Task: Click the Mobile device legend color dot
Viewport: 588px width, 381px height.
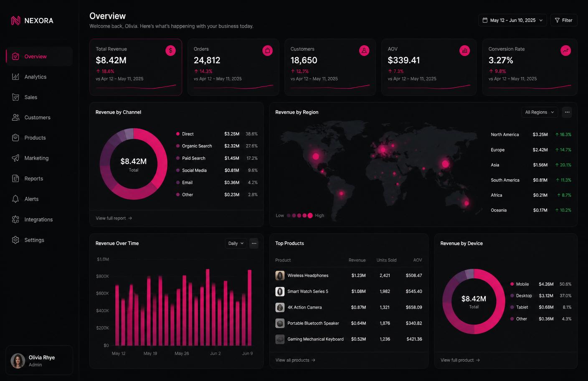Action: (x=512, y=284)
